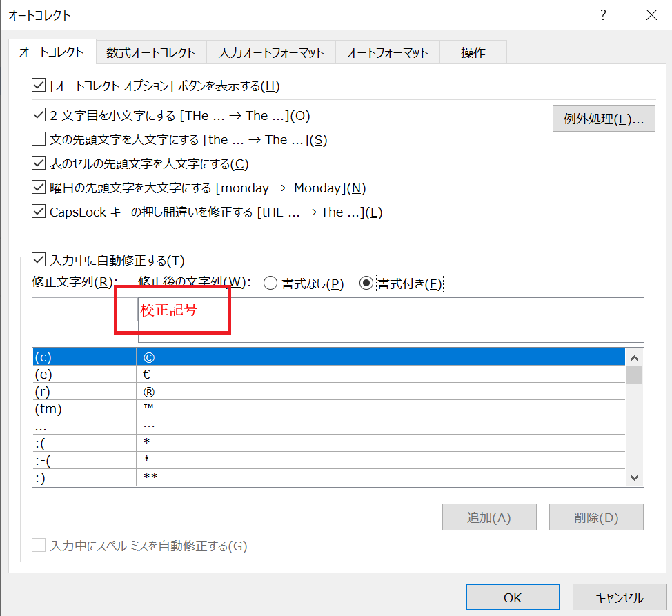672x616 pixels.
Task: Select the (tm) trademark list row
Action: pos(328,408)
